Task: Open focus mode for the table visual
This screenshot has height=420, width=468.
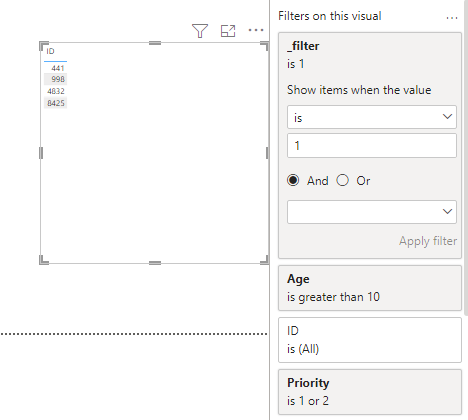Action: click(228, 31)
